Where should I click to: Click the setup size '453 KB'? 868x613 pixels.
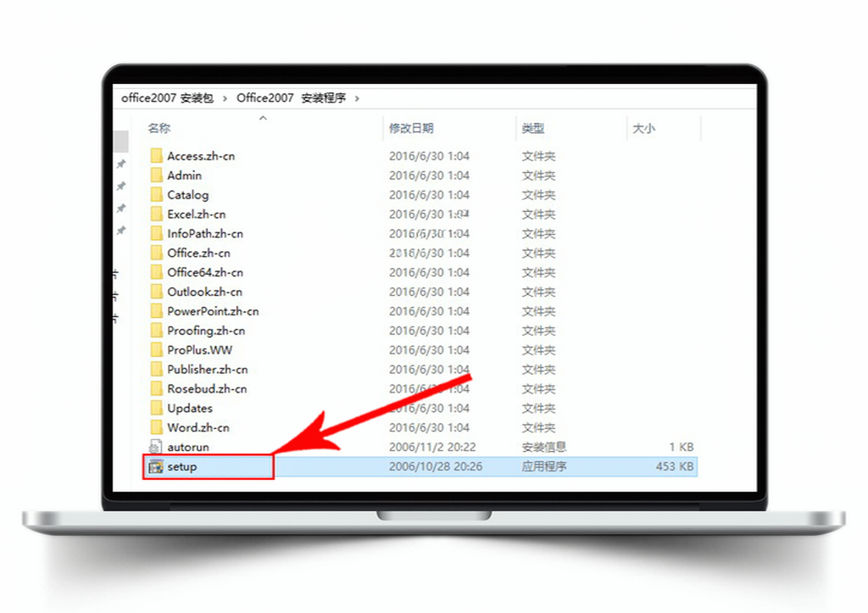click(675, 467)
